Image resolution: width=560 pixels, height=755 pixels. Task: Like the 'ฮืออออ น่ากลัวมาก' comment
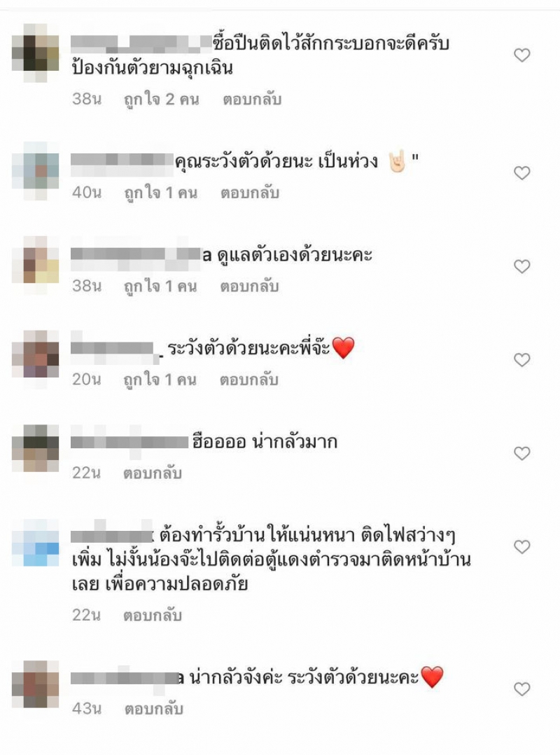[522, 453]
